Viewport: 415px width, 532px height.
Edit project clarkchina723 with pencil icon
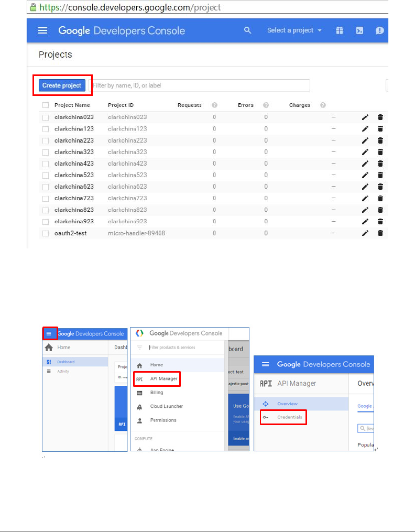[x=365, y=198]
